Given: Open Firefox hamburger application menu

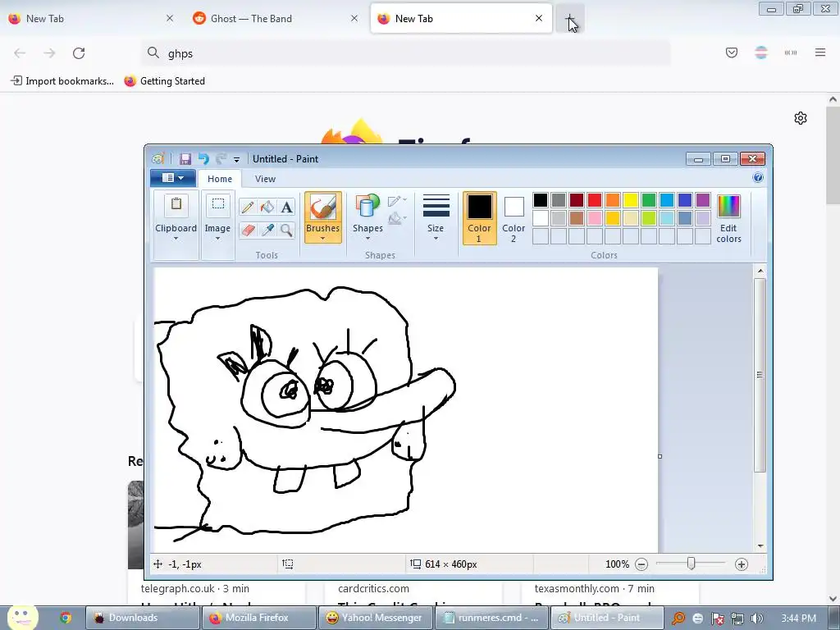Looking at the screenshot, I should pyautogui.click(x=820, y=52).
